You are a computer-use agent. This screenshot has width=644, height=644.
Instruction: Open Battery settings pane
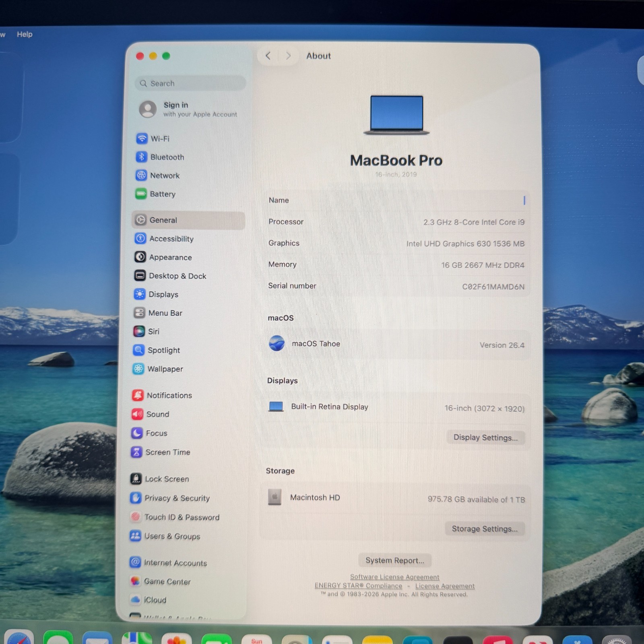[162, 194]
